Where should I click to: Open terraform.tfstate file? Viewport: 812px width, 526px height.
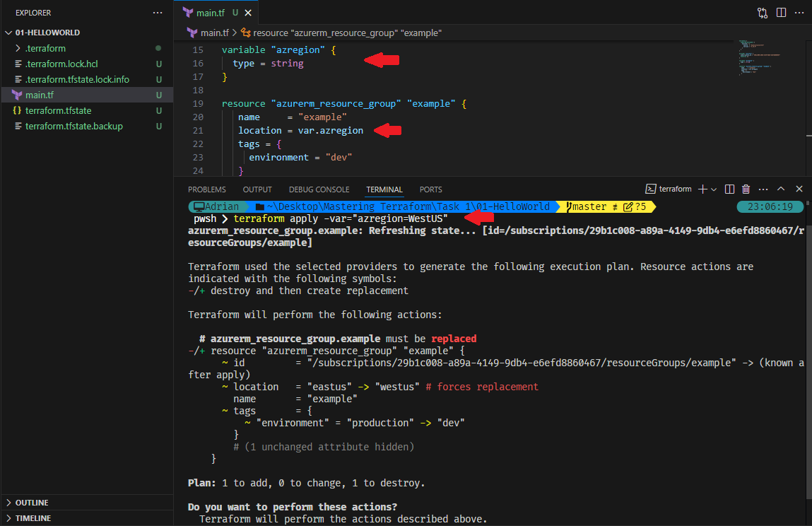pos(86,110)
